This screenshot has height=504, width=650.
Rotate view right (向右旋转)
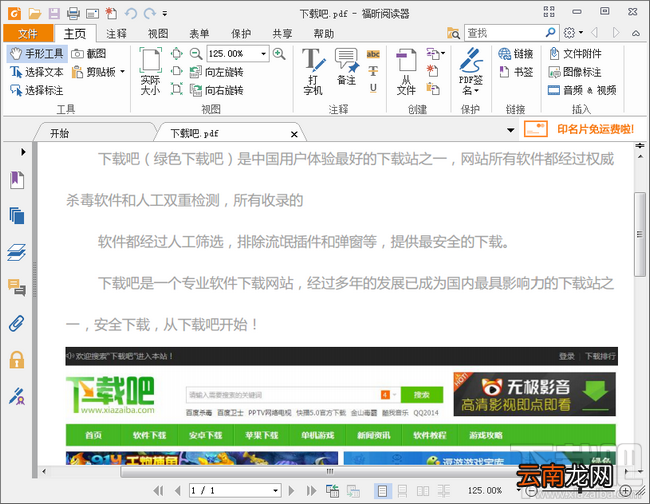pos(216,90)
